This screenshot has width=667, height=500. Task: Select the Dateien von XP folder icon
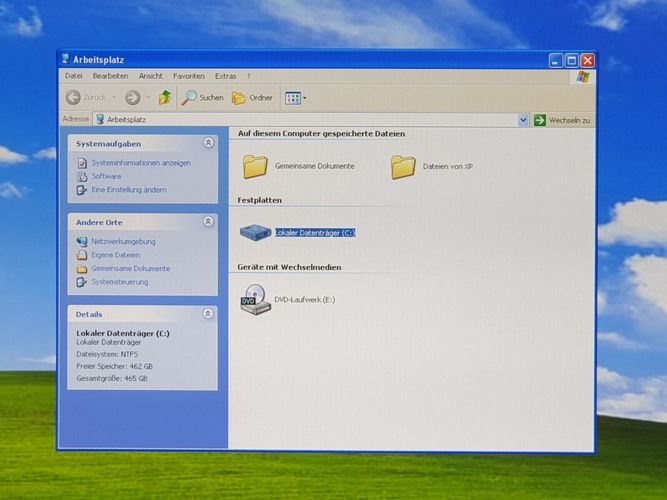click(x=403, y=167)
